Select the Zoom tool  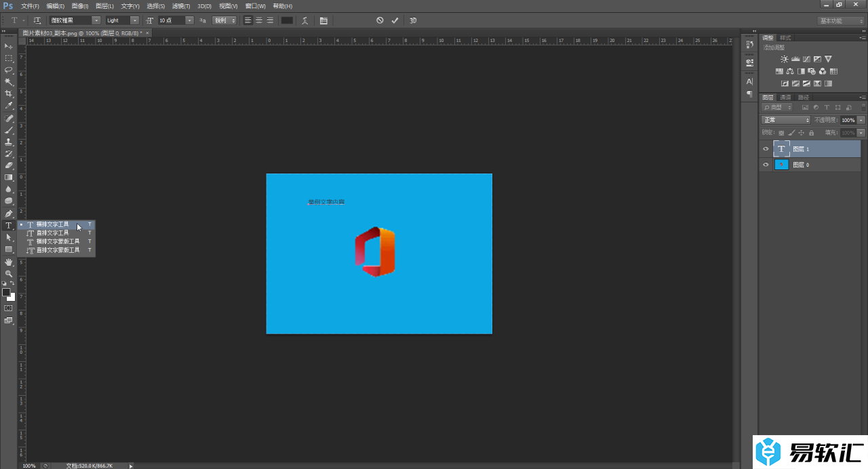[9, 274]
